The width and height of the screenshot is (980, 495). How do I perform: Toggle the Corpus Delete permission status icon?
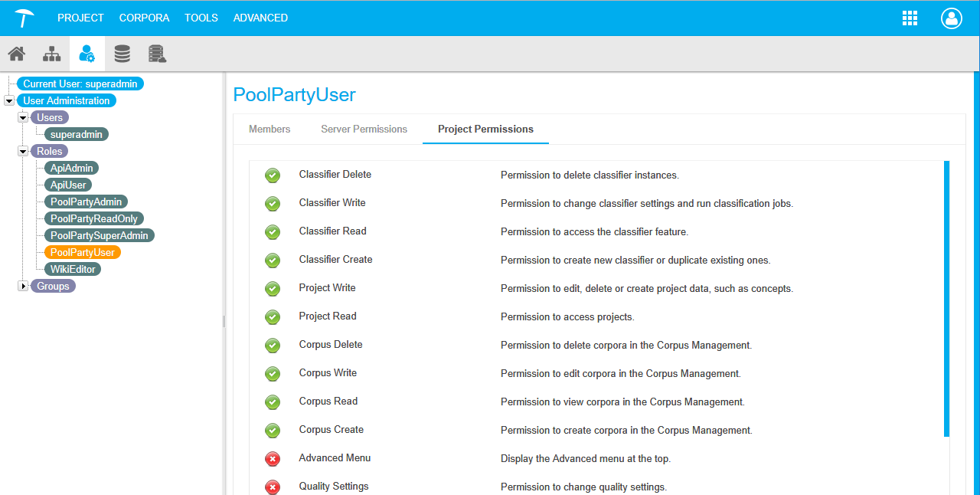coord(273,346)
